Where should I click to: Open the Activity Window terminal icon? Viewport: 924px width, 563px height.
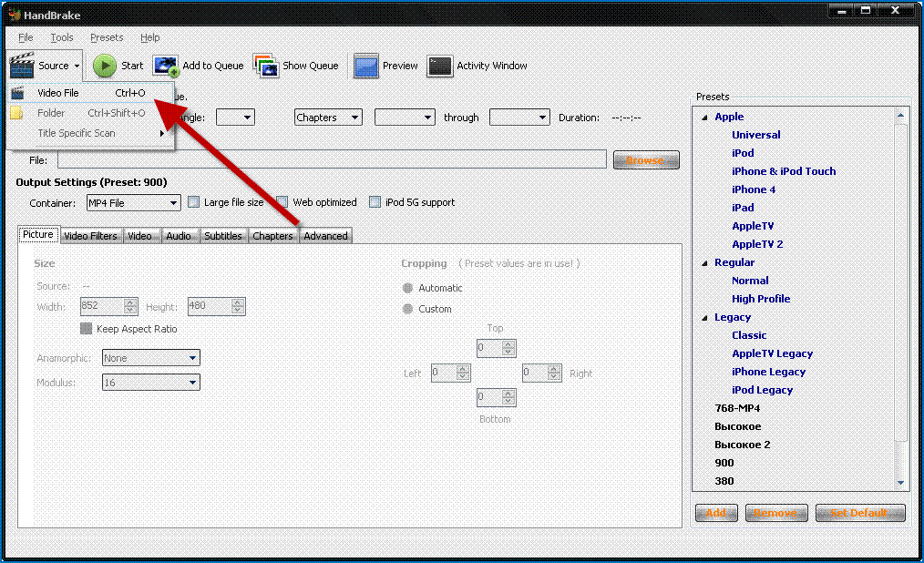pyautogui.click(x=439, y=66)
